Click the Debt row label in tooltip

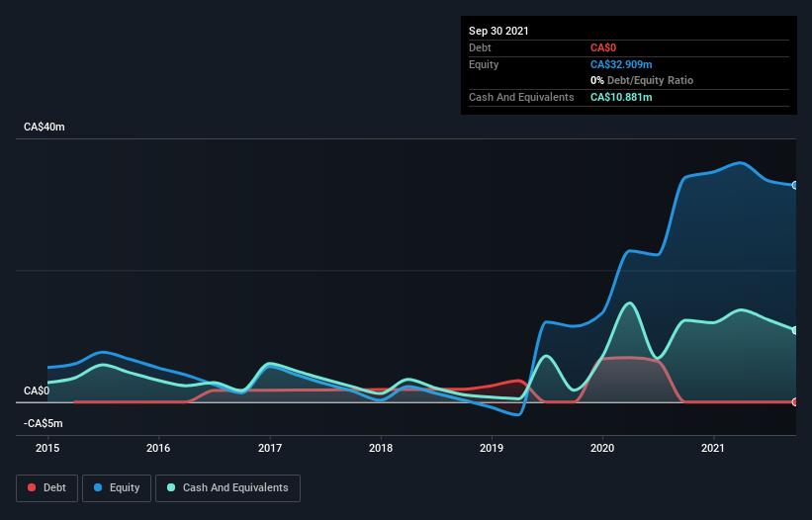[480, 48]
